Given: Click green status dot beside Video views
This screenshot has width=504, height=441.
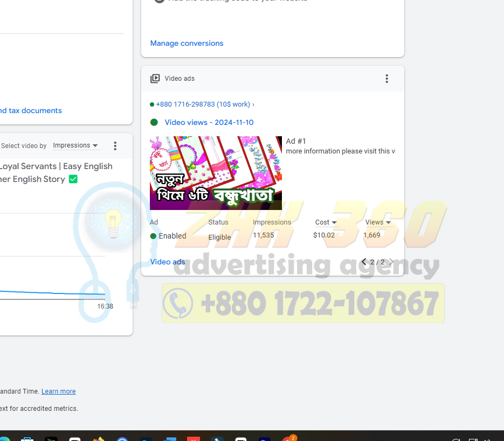Looking at the screenshot, I should pyautogui.click(x=154, y=122).
